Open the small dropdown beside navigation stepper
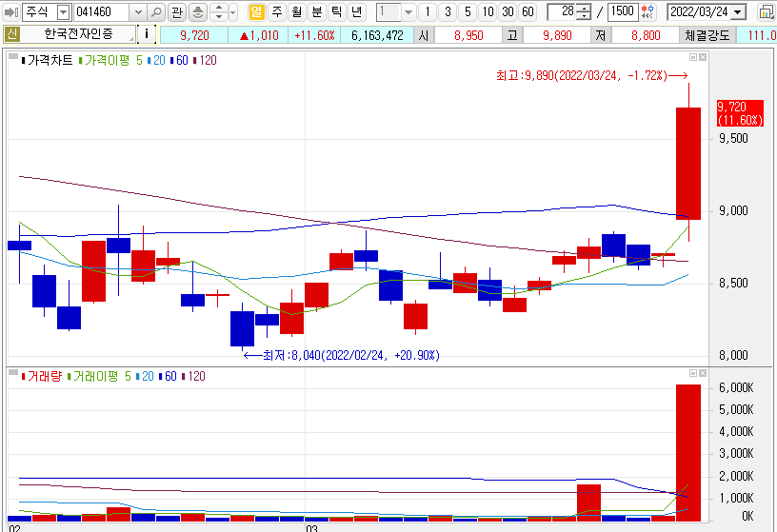This screenshot has height=532, width=777. coord(233,11)
